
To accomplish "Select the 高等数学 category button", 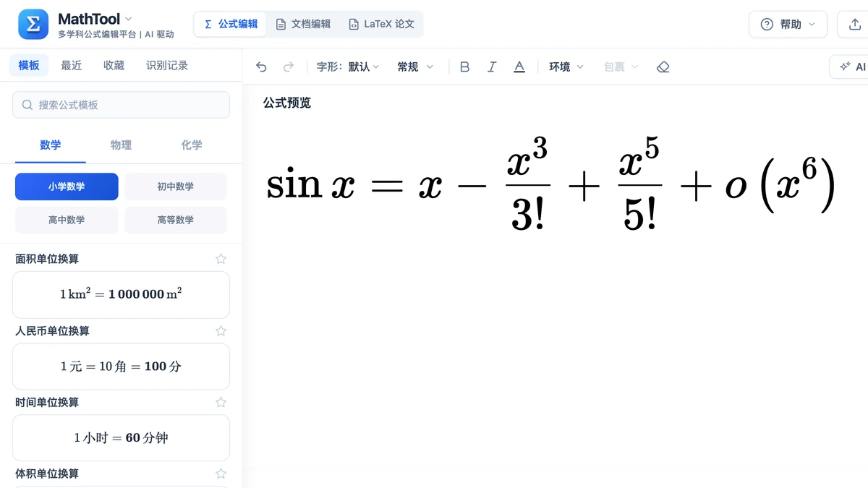I will pyautogui.click(x=176, y=220).
